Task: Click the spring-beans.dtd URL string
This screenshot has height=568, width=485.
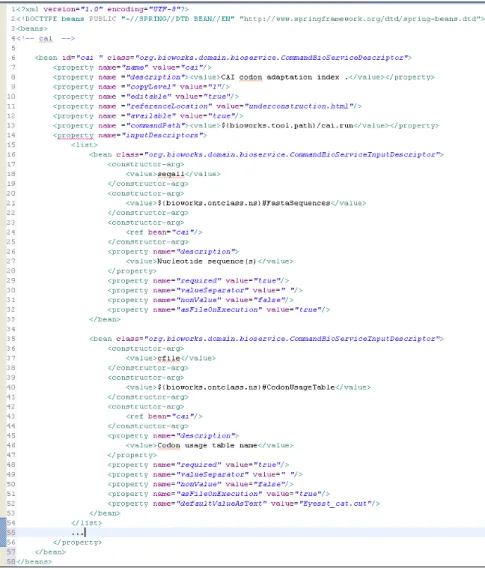Action: (x=361, y=19)
